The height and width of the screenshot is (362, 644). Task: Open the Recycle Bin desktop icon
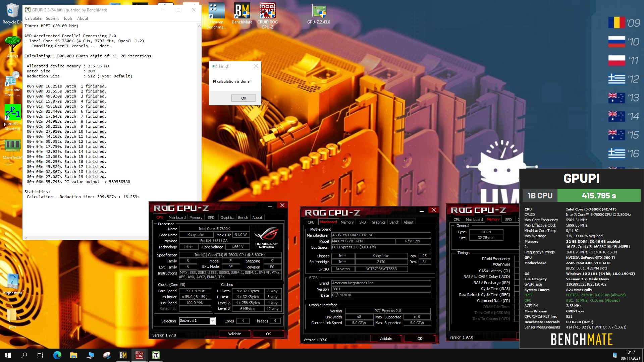point(12,13)
